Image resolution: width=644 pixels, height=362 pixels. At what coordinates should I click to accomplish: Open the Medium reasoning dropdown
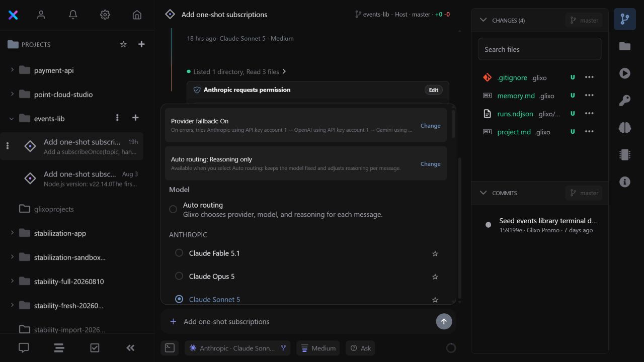318,348
